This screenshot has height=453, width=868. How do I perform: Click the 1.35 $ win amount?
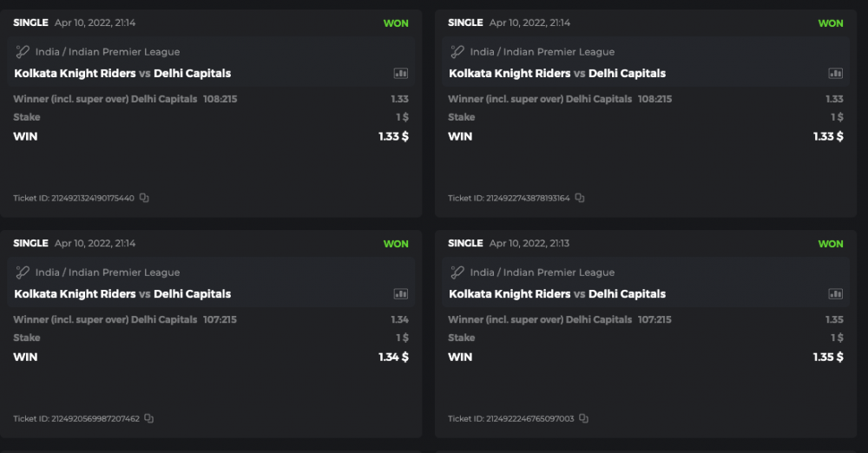pyautogui.click(x=827, y=357)
